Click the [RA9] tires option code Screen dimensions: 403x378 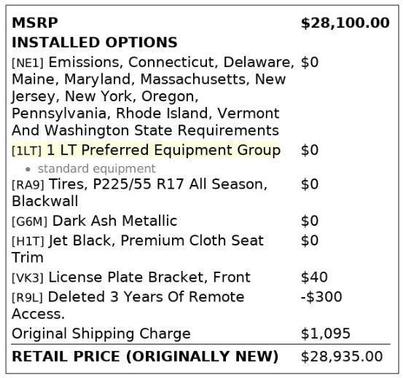(x=28, y=184)
